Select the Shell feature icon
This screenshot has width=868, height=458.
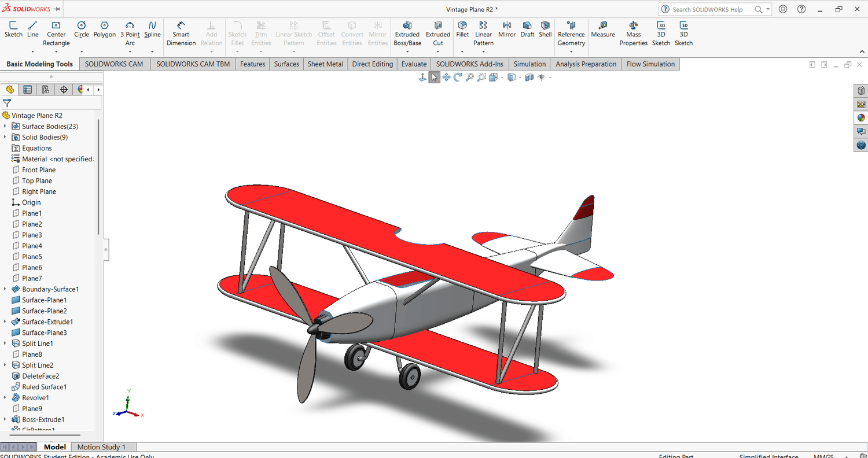(545, 29)
